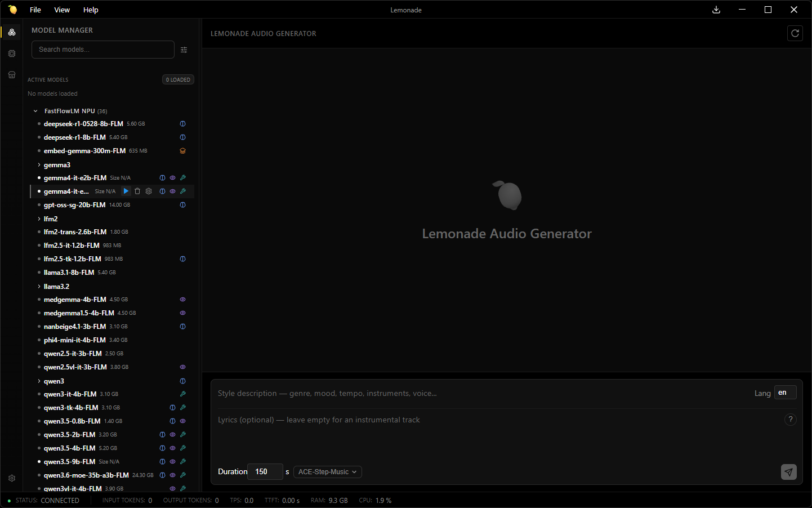Click the wrench icon on qwen3.6-moe-35b-a3b-FLM
This screenshot has width=812, height=508.
(182, 475)
